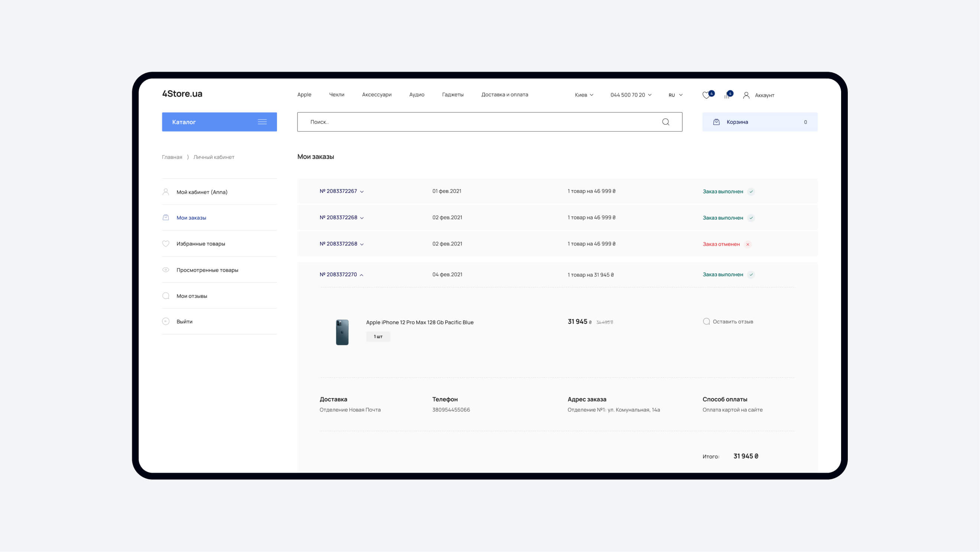Open the Киев city dropdown
The width and height of the screenshot is (980, 552).
584,95
